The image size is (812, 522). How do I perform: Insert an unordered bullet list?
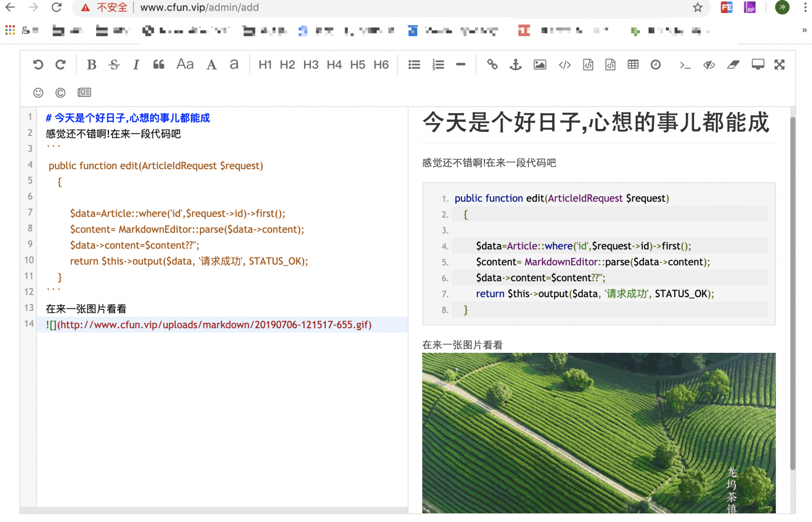point(414,65)
